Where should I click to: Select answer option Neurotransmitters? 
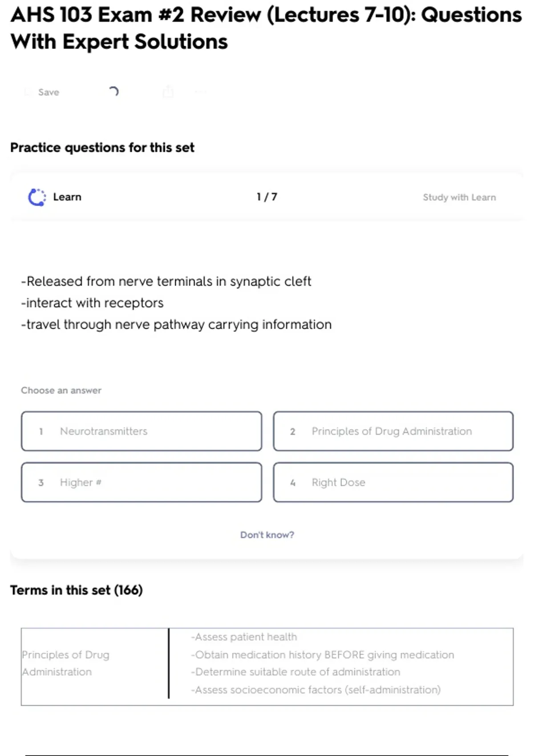pos(141,431)
